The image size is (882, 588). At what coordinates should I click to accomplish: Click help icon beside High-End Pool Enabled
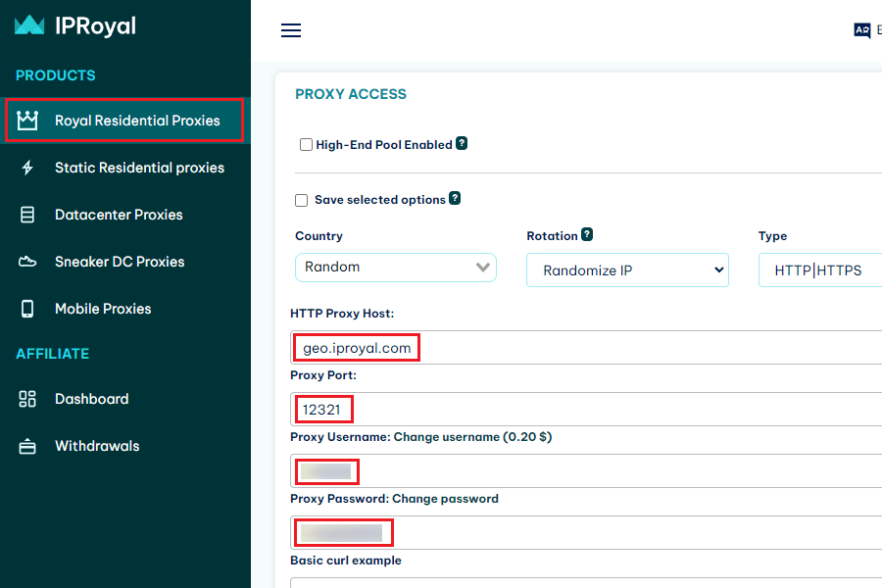pos(462,143)
